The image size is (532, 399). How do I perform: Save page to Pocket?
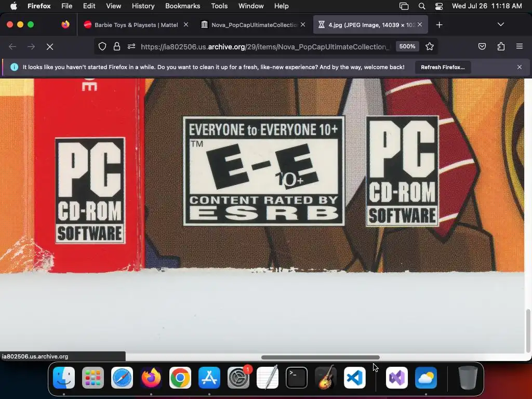[x=482, y=46]
